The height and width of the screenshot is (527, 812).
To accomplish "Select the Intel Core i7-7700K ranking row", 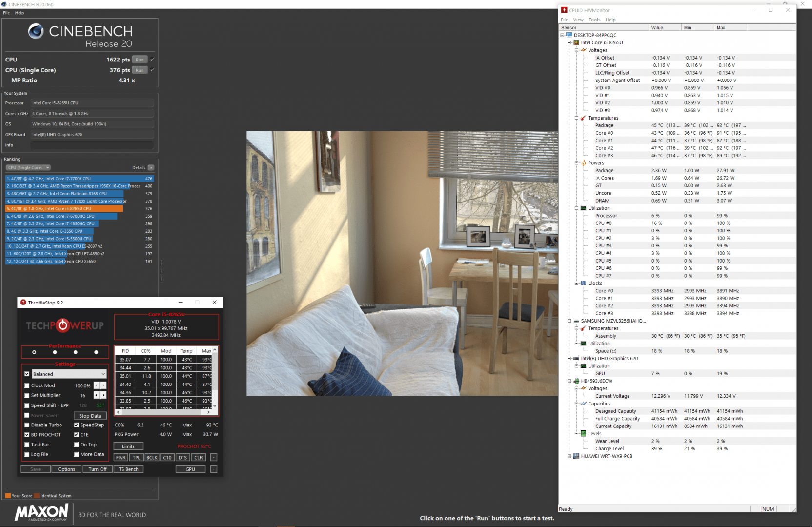I will coord(80,179).
